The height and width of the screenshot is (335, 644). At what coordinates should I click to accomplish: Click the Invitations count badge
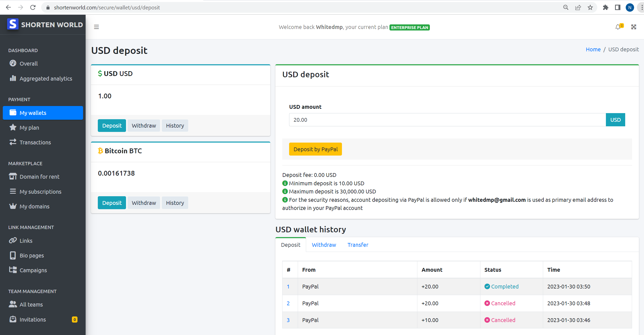click(75, 319)
